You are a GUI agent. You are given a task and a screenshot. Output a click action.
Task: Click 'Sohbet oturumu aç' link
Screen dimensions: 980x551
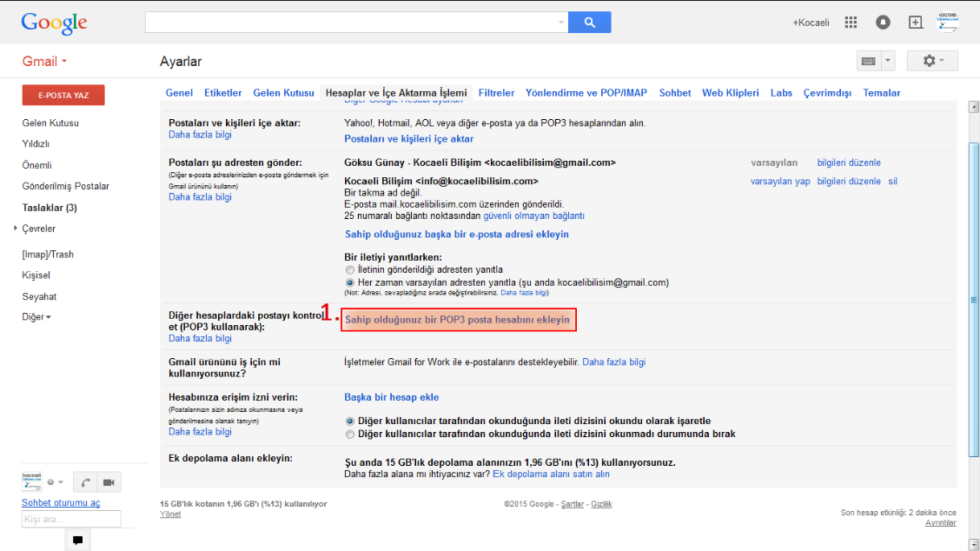61,503
